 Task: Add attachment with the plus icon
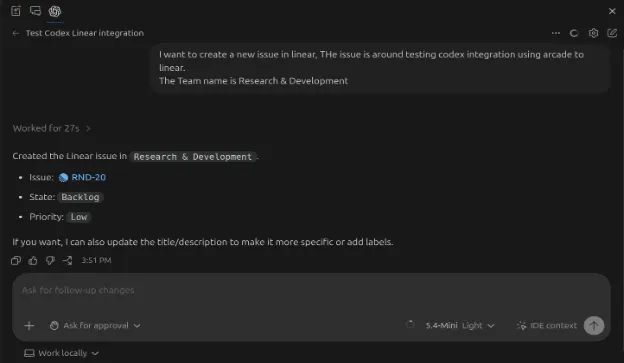click(29, 326)
